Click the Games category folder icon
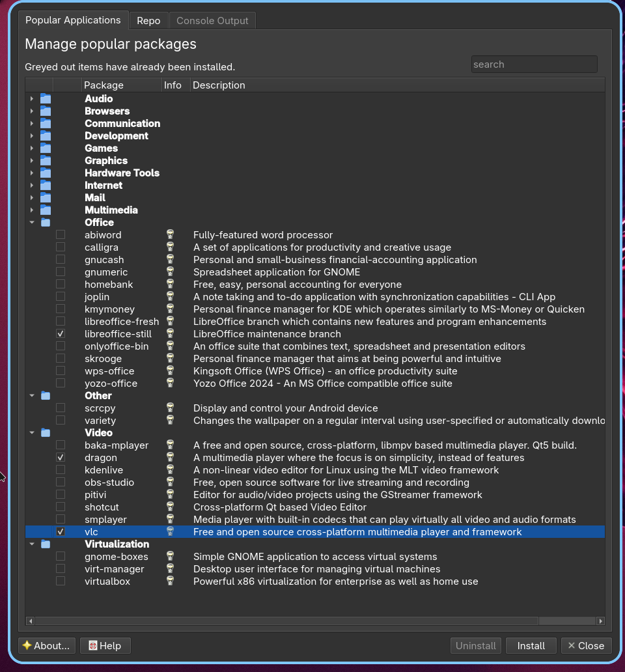The width and height of the screenshot is (625, 672). (x=46, y=148)
